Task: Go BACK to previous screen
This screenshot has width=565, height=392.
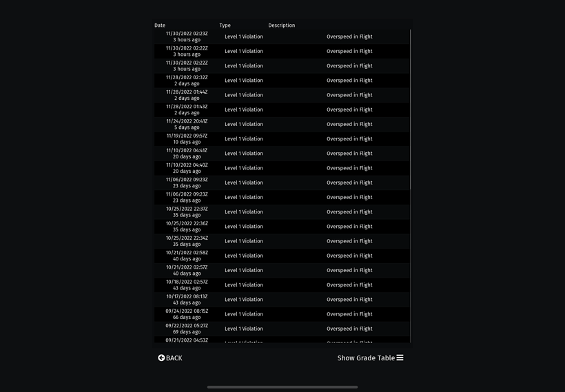Action: pos(170,358)
